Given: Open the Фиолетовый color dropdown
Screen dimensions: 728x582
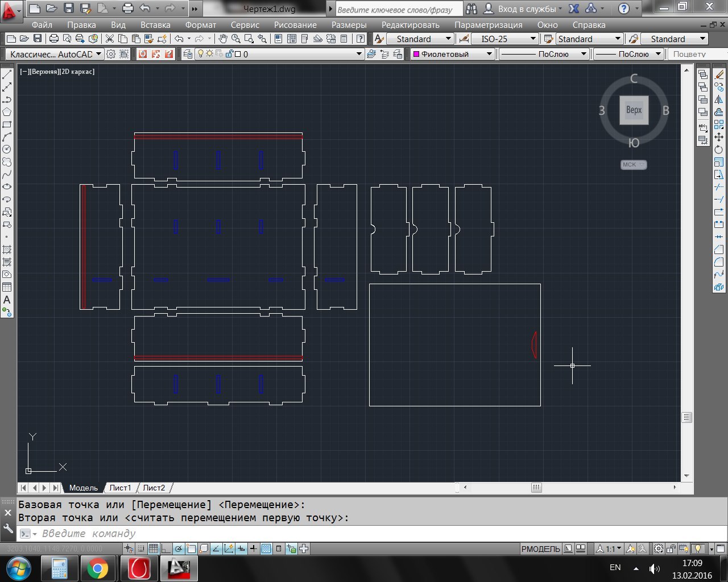Looking at the screenshot, I should click(452, 54).
